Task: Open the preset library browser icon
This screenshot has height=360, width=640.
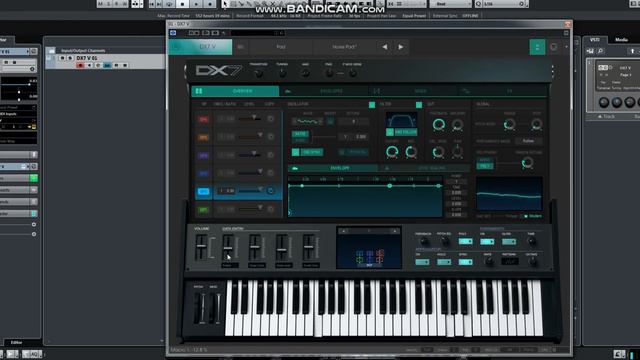Action: 240,47
